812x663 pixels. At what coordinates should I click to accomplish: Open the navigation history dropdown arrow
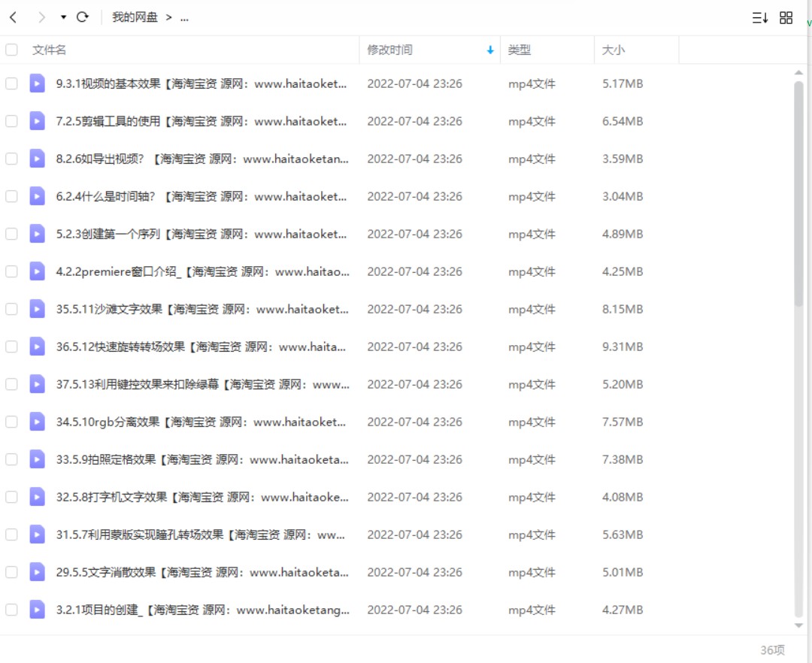63,17
